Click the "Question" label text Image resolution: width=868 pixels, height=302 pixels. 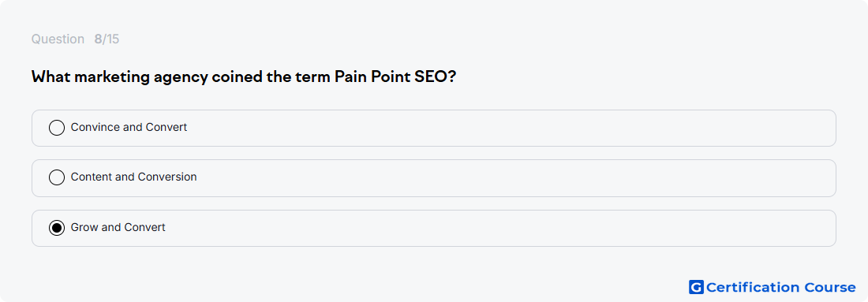point(58,39)
